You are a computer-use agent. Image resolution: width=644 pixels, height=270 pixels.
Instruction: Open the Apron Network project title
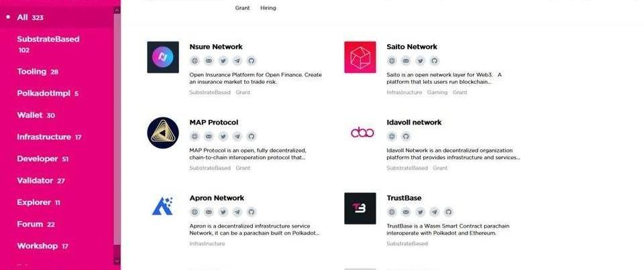tap(217, 198)
